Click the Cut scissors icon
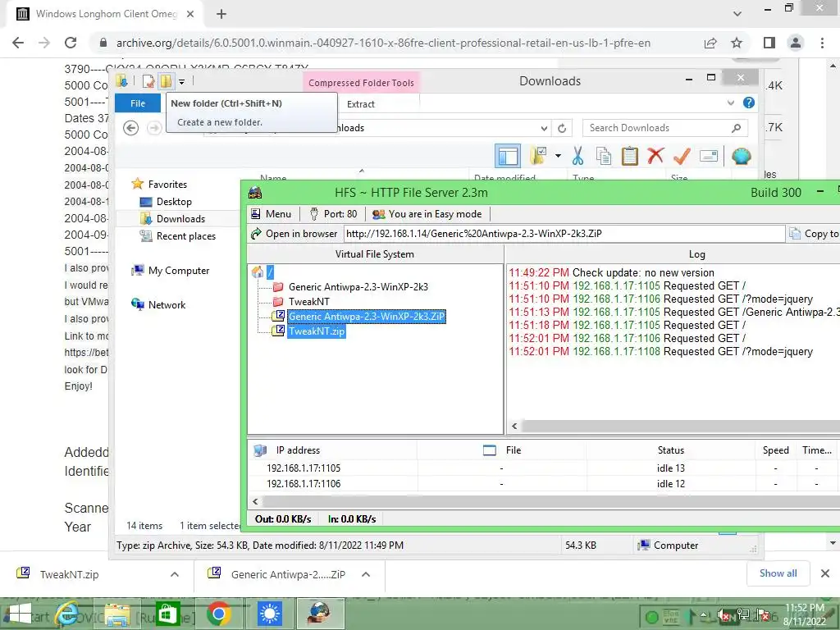 (577, 156)
